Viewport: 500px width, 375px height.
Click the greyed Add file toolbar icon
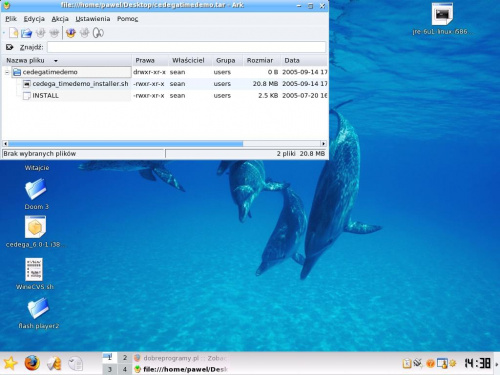[41, 33]
